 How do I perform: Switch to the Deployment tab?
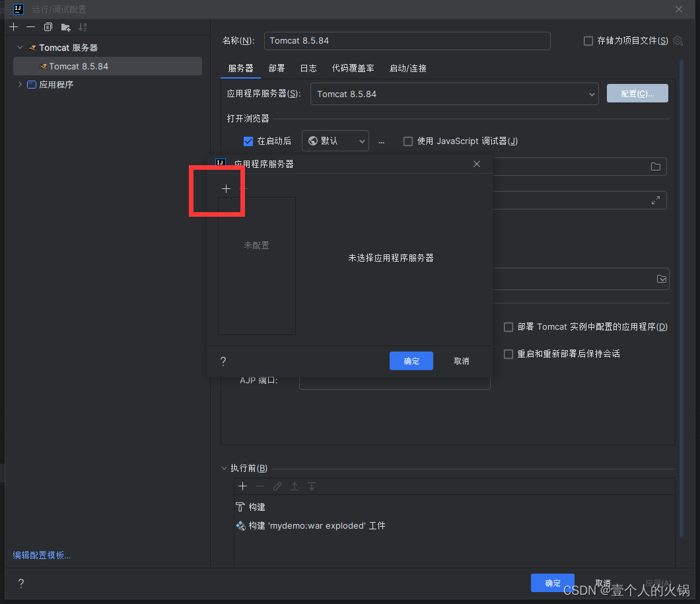click(x=277, y=68)
